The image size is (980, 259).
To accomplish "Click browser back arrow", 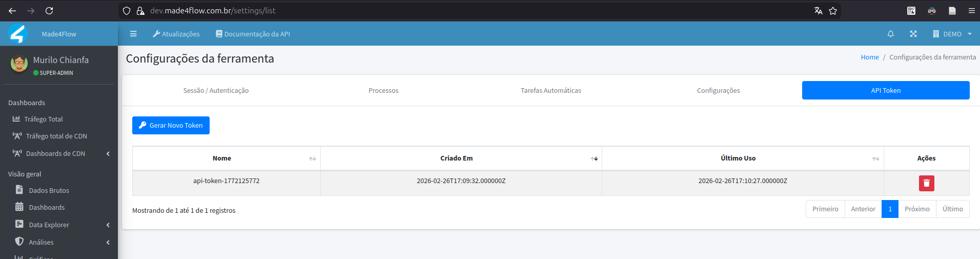I will (12, 10).
